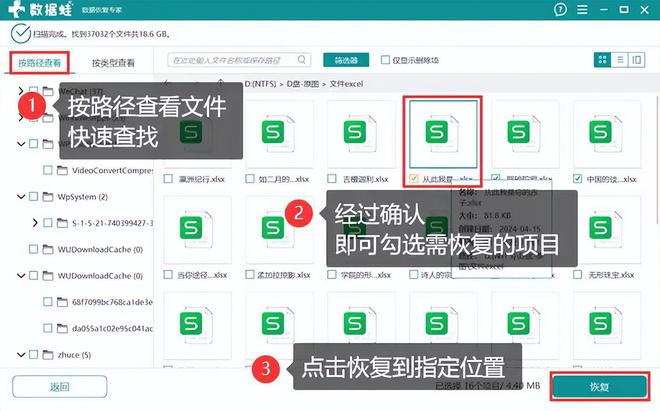Tick the 吉檀迦利.xlsx checkbox
Image resolution: width=660 pixels, height=411 pixels.
(332, 179)
